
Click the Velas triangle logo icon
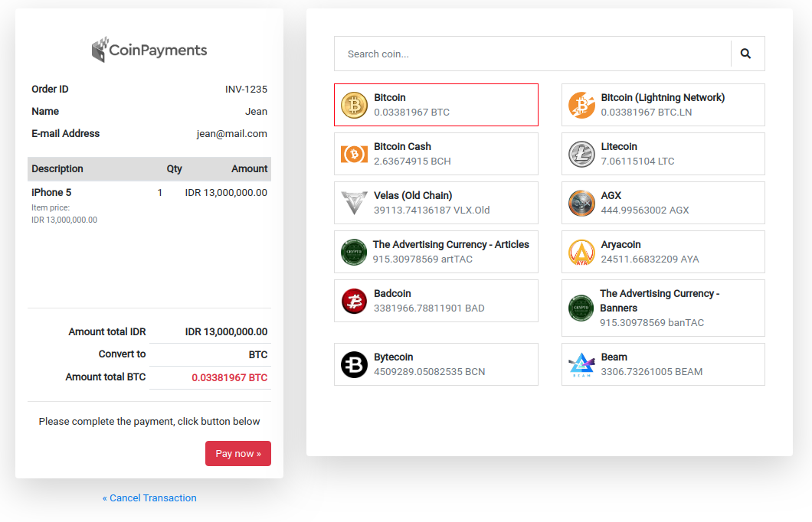click(354, 203)
